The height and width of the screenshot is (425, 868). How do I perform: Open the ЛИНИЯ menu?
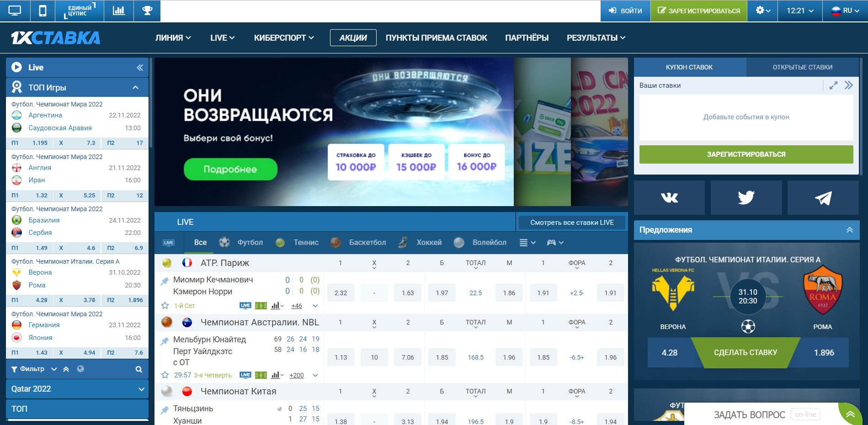[x=173, y=38]
